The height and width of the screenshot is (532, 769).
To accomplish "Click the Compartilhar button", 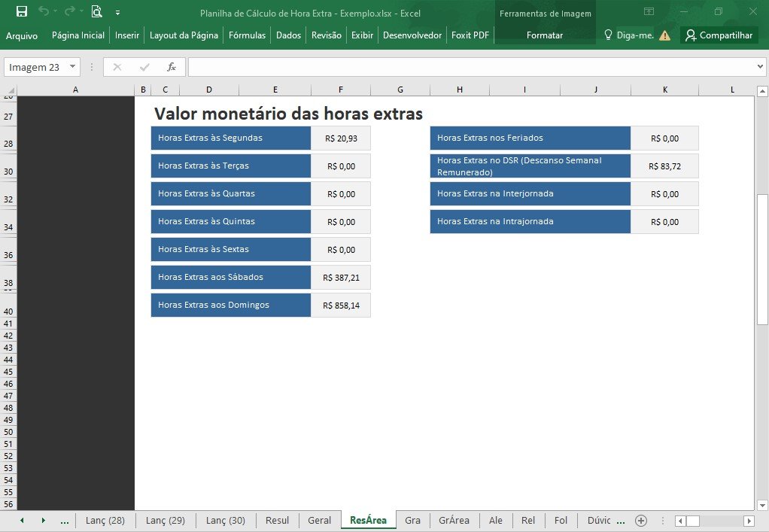I will pyautogui.click(x=719, y=35).
